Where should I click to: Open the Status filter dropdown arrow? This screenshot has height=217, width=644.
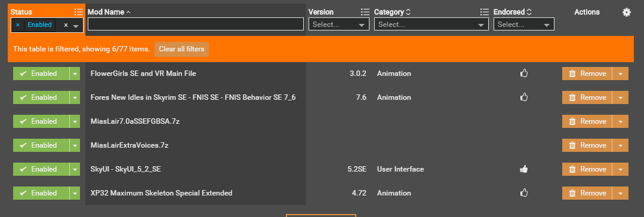(x=76, y=26)
